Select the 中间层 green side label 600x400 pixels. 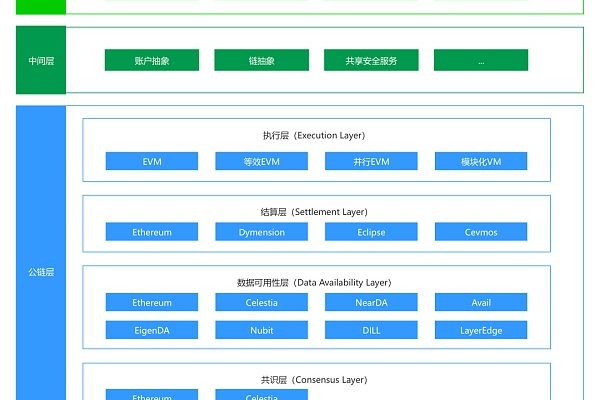pos(41,60)
